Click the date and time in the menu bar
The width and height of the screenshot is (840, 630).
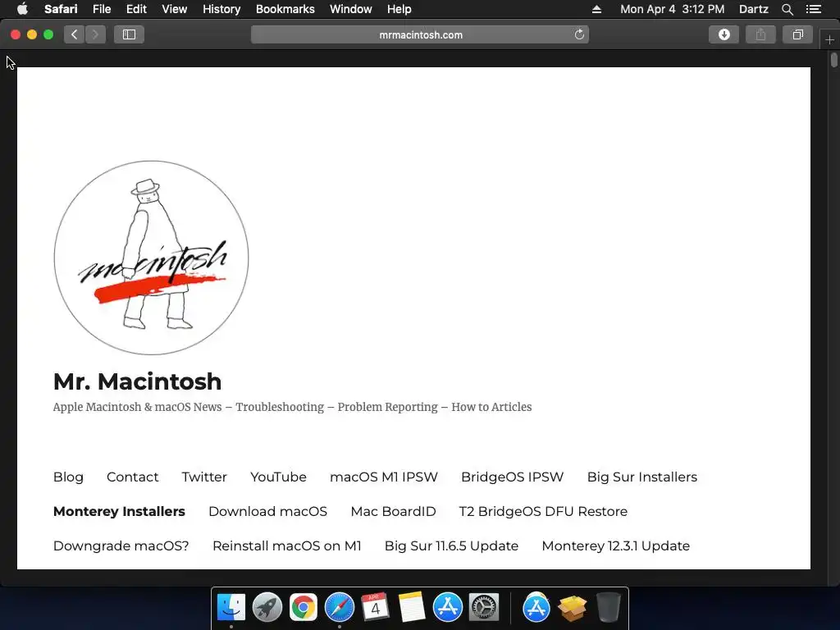673,9
